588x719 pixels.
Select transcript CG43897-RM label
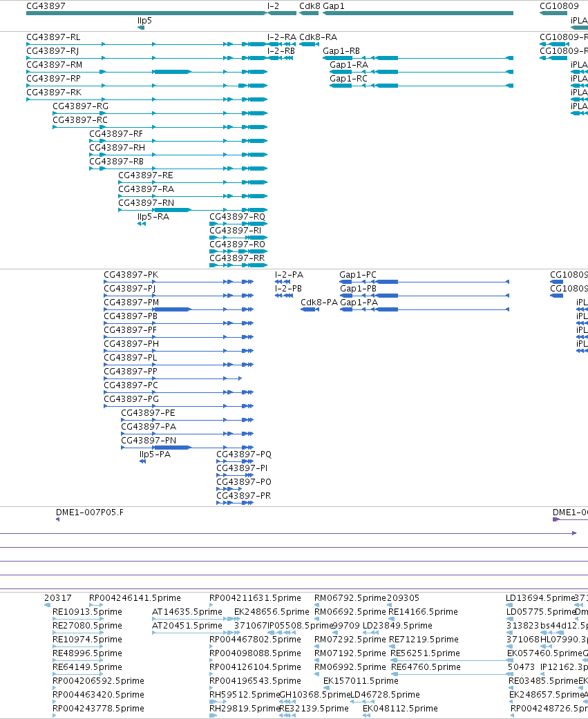point(54,65)
